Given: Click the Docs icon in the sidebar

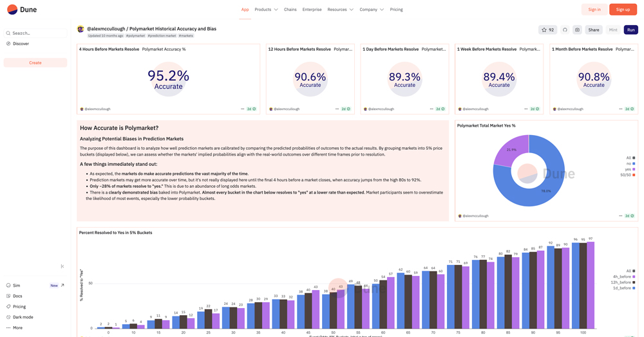Looking at the screenshot, I should [x=8, y=296].
